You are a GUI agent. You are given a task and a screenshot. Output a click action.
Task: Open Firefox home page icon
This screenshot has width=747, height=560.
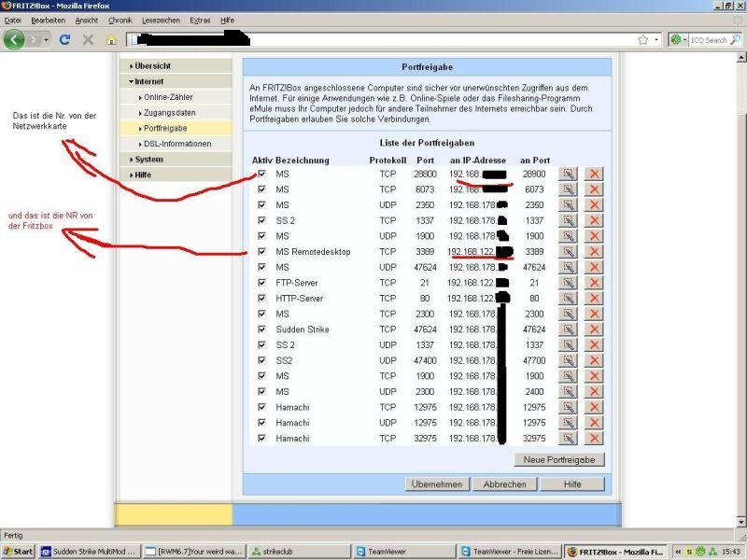(111, 40)
